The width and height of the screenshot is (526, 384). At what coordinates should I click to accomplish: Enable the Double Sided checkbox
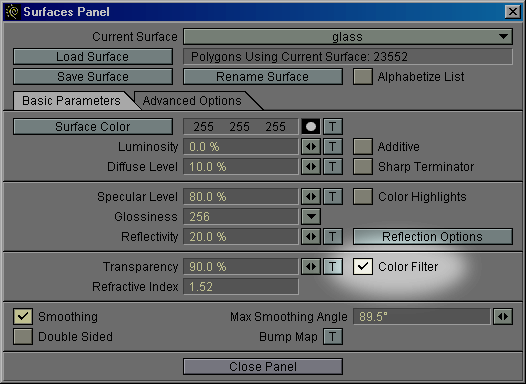point(23,337)
